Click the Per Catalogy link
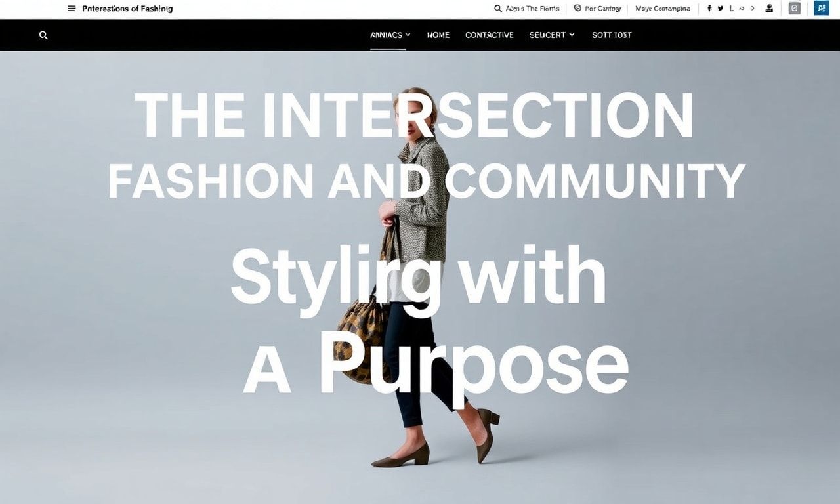The height and width of the screenshot is (504, 840). coord(603,9)
